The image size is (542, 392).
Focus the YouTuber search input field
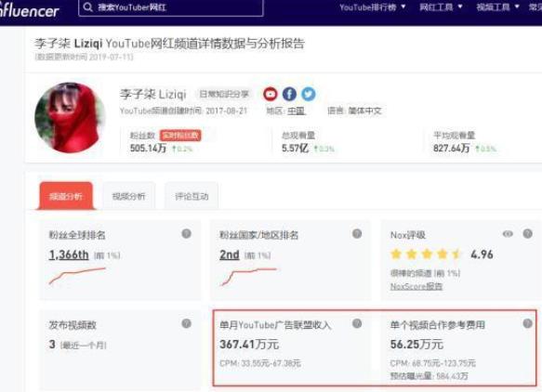click(x=171, y=7)
